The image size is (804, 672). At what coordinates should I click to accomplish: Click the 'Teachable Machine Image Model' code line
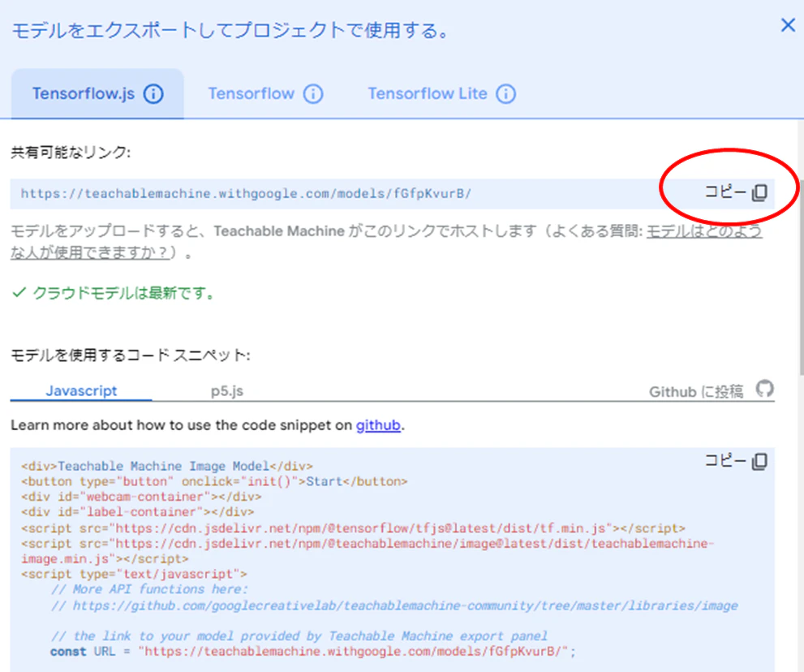(x=166, y=466)
